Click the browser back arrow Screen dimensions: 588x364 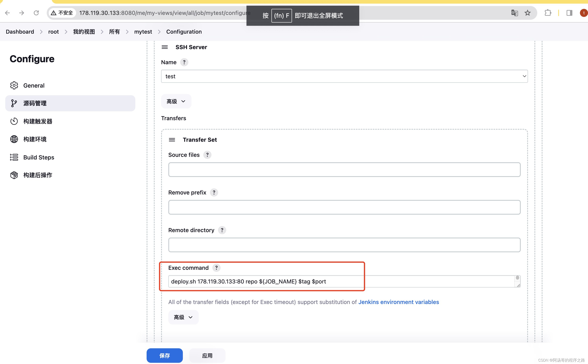(x=7, y=13)
